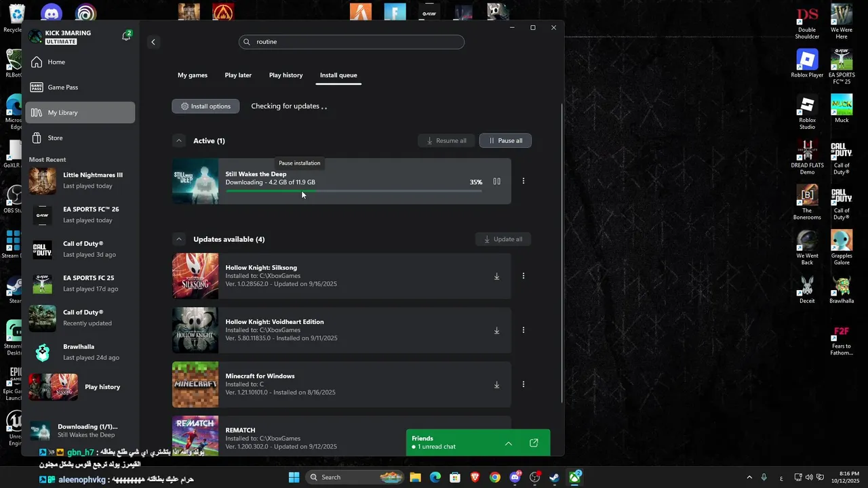Download update for Minecraft for Windows
Screen dimensions: 868x488
coord(496,385)
